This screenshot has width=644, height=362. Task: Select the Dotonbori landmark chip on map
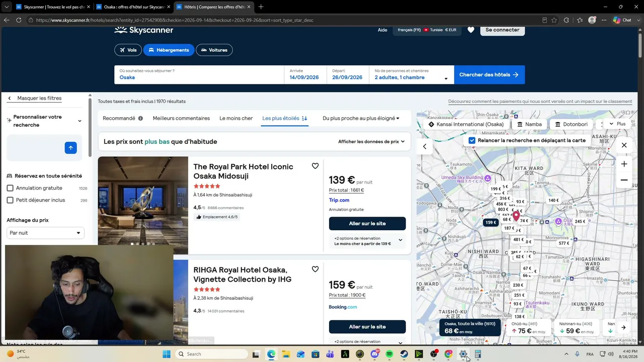point(571,124)
